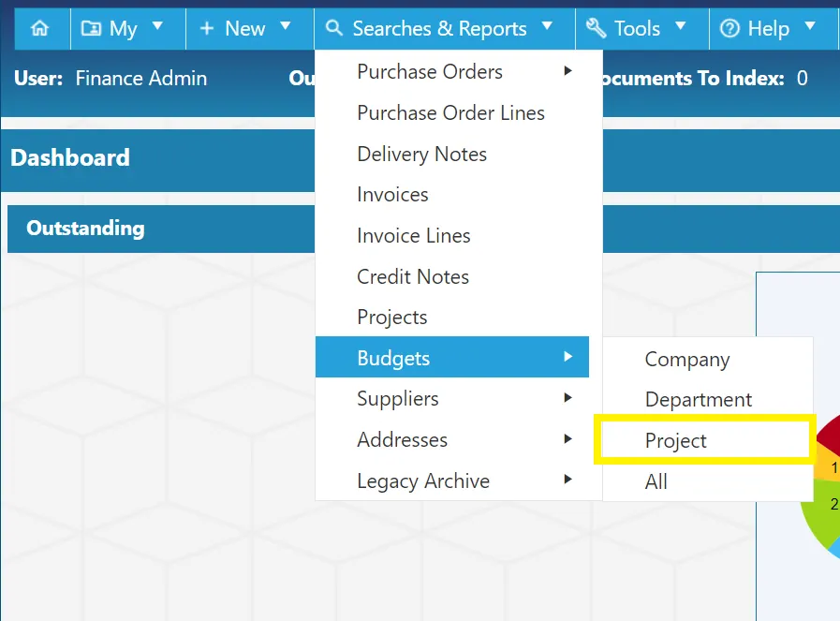This screenshot has height=621, width=840.
Task: Click the magnifier icon in Searches & Reports
Action: (x=333, y=28)
